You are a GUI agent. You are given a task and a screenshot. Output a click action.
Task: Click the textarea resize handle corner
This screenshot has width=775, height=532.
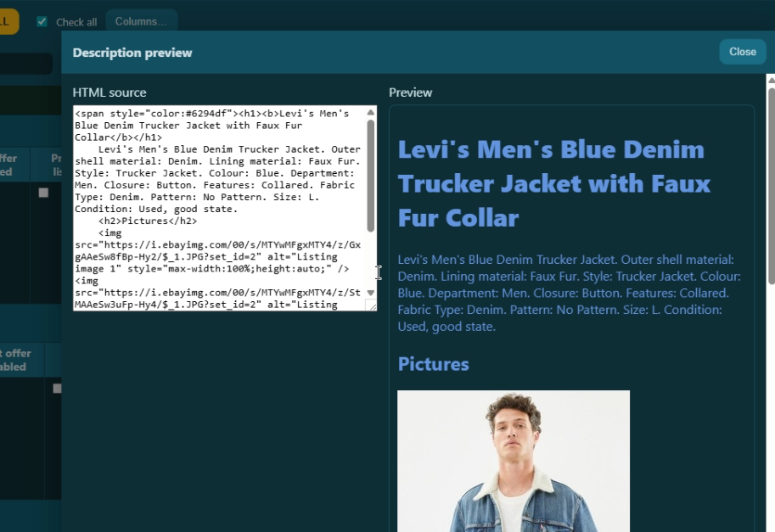tap(372, 305)
